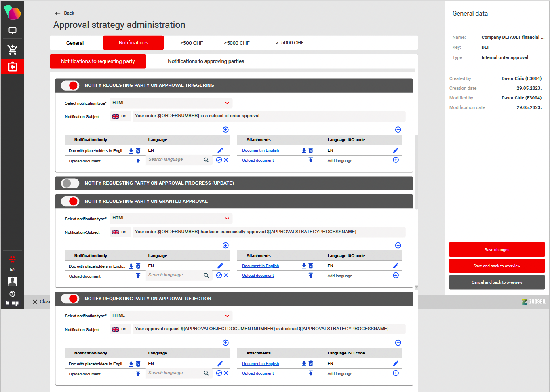
Task: Open the shopping cart icon in sidebar
Action: (x=12, y=50)
